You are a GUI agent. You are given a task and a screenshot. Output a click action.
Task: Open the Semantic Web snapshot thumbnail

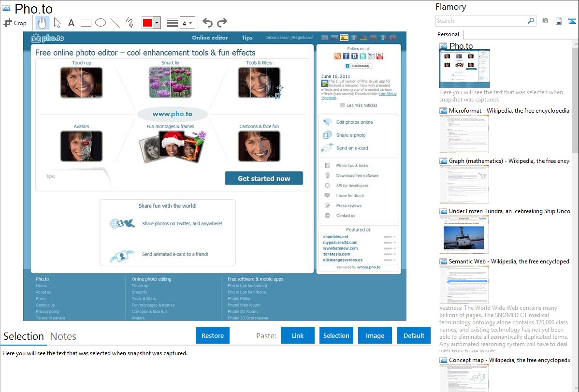[x=464, y=285]
